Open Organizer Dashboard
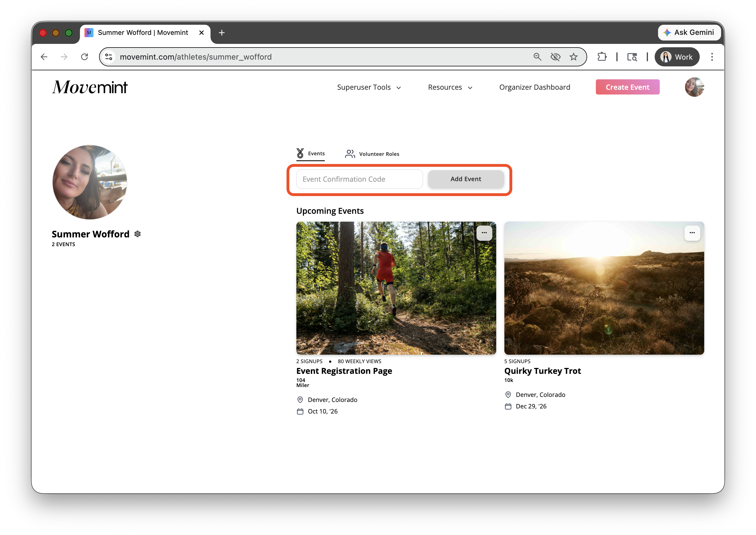Screen dimensions: 756x535 [534, 87]
